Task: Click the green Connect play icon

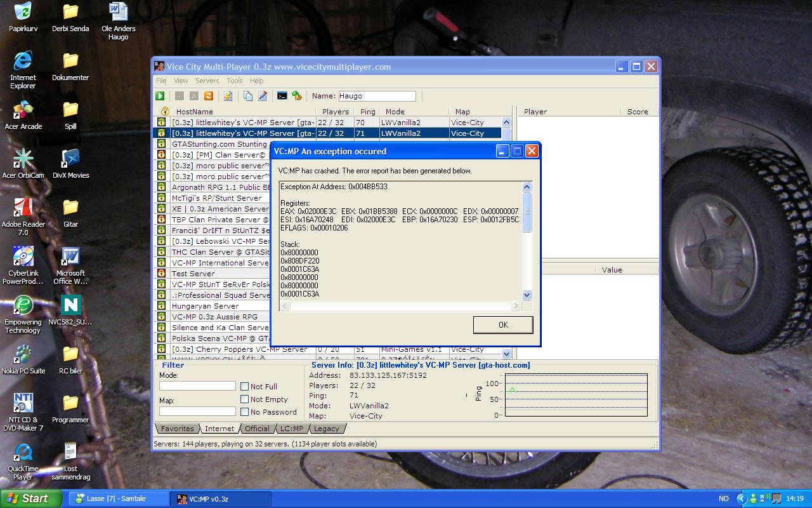Action: point(160,96)
